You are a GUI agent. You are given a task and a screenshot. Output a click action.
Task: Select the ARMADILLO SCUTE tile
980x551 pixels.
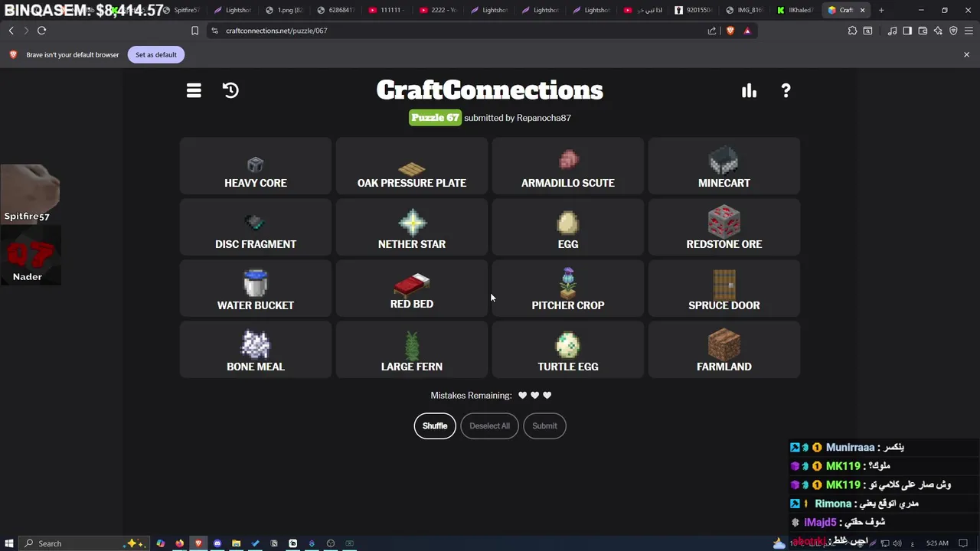click(x=568, y=166)
